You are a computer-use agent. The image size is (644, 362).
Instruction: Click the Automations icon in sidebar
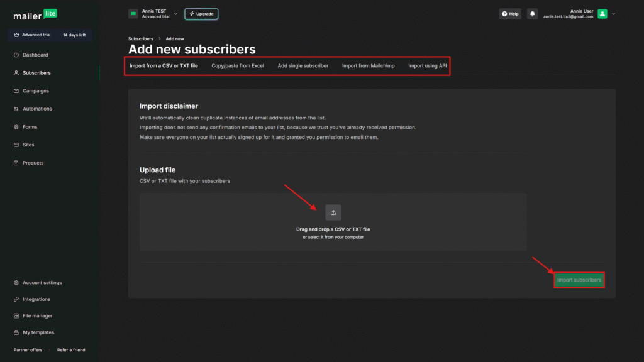pos(16,109)
